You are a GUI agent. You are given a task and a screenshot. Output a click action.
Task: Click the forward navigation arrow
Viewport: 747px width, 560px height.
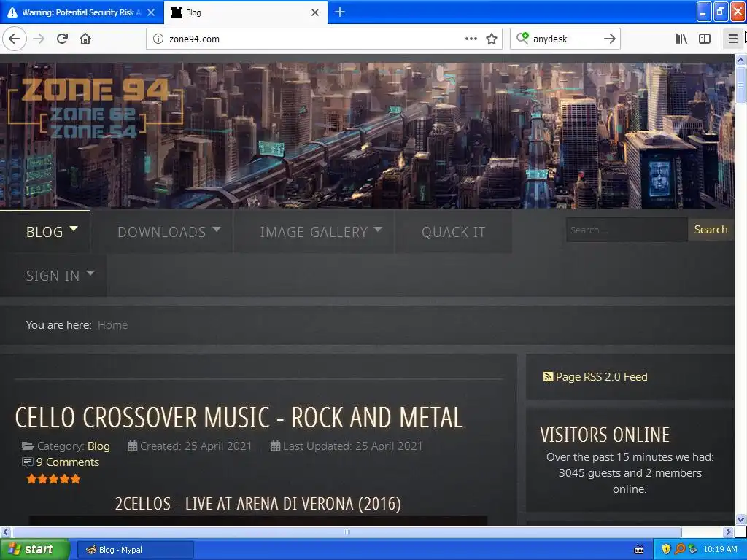[x=39, y=39]
